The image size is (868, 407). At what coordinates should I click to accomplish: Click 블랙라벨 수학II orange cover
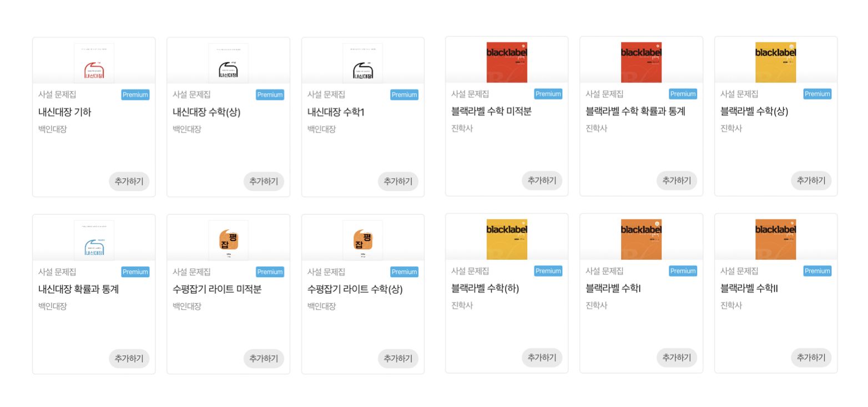(775, 239)
